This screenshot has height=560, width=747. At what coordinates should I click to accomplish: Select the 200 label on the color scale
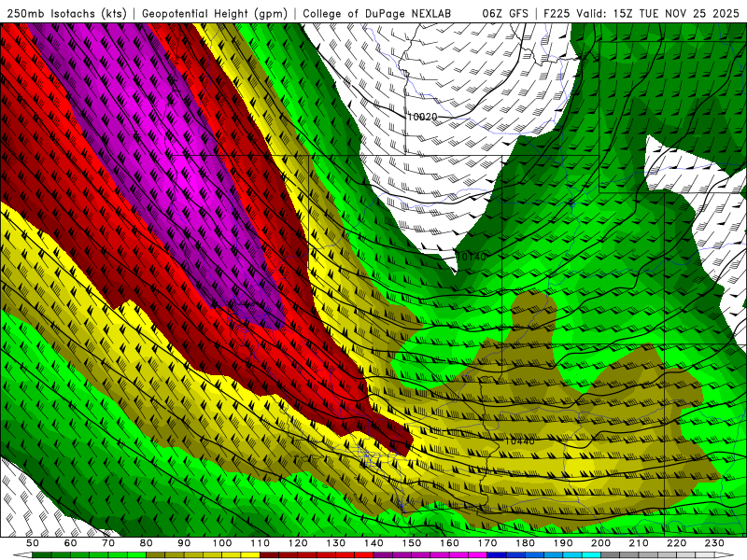pyautogui.click(x=600, y=543)
